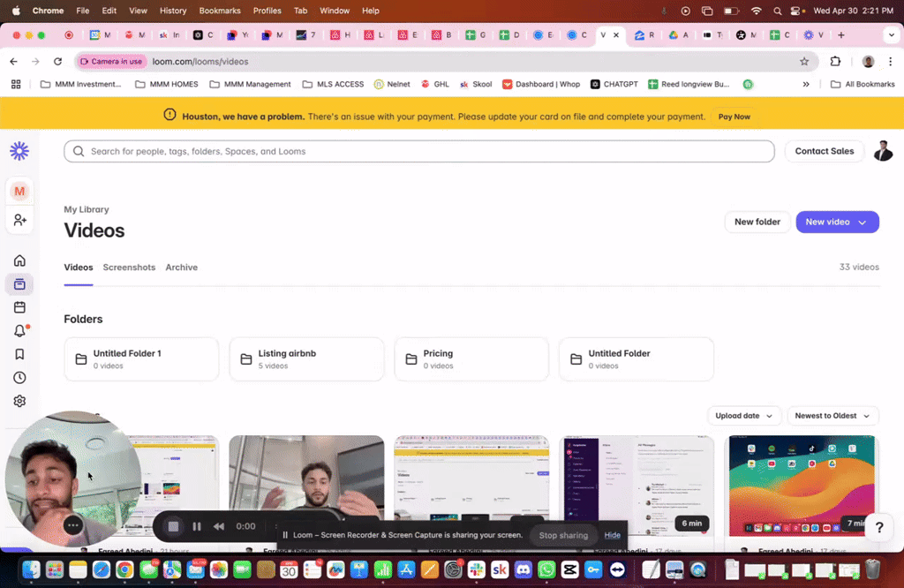
Task: Open the History clock sidebar icon
Action: 19,378
